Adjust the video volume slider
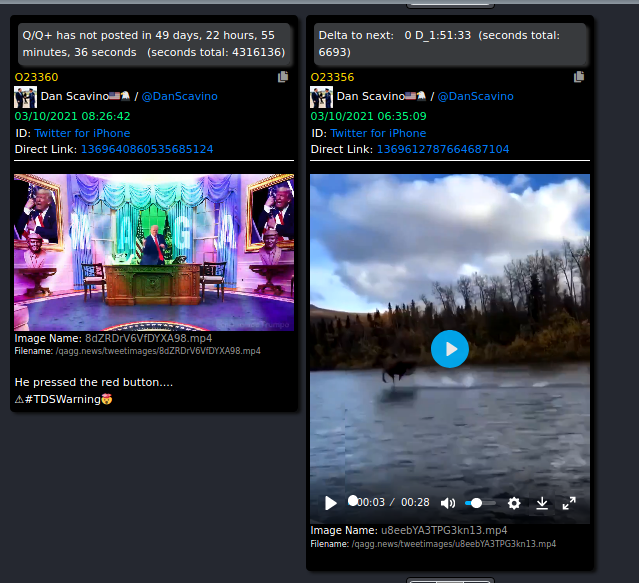The width and height of the screenshot is (639, 583). coord(480,503)
